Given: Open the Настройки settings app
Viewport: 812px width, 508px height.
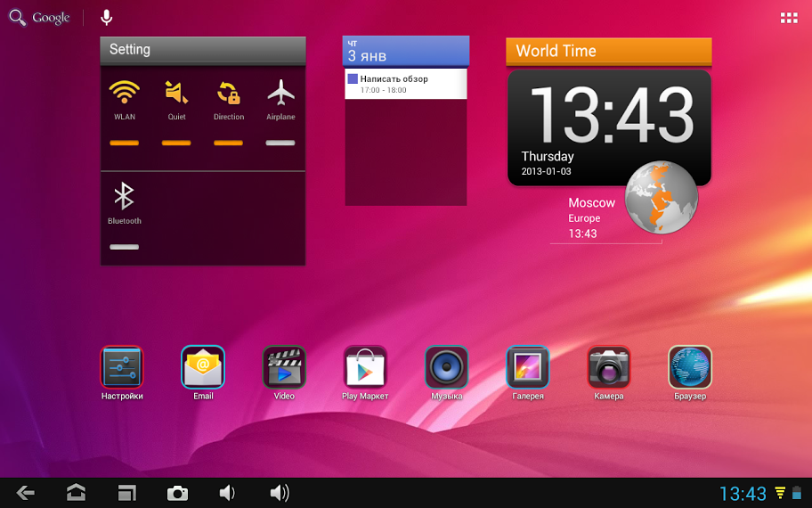Looking at the screenshot, I should coord(122,367).
